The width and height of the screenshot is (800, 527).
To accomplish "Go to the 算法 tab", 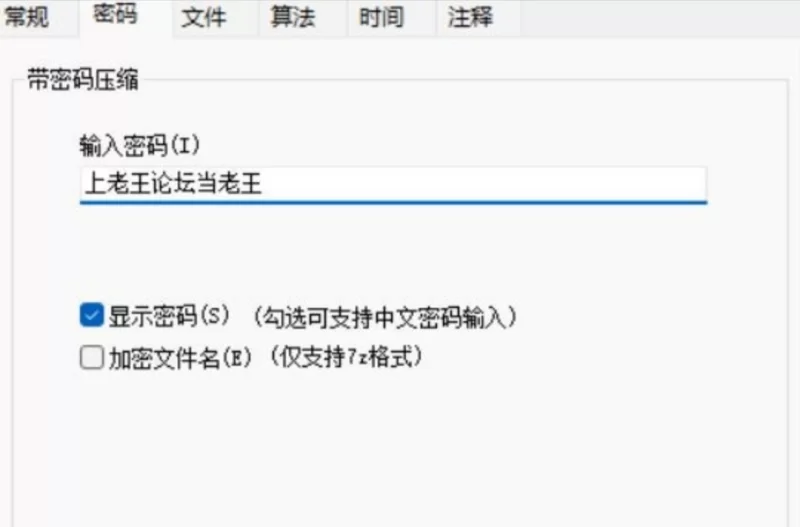I will click(293, 17).
